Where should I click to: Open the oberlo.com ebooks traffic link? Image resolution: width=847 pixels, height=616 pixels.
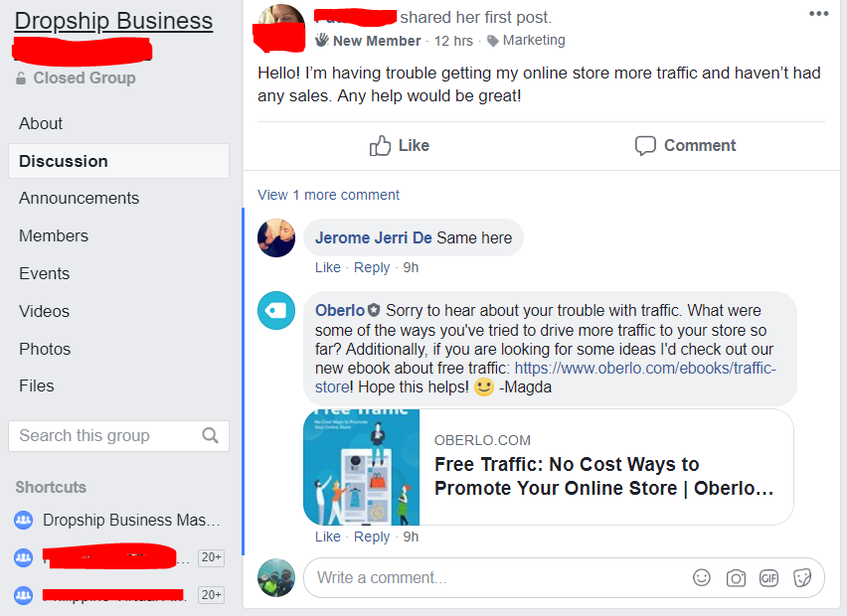tap(546, 378)
